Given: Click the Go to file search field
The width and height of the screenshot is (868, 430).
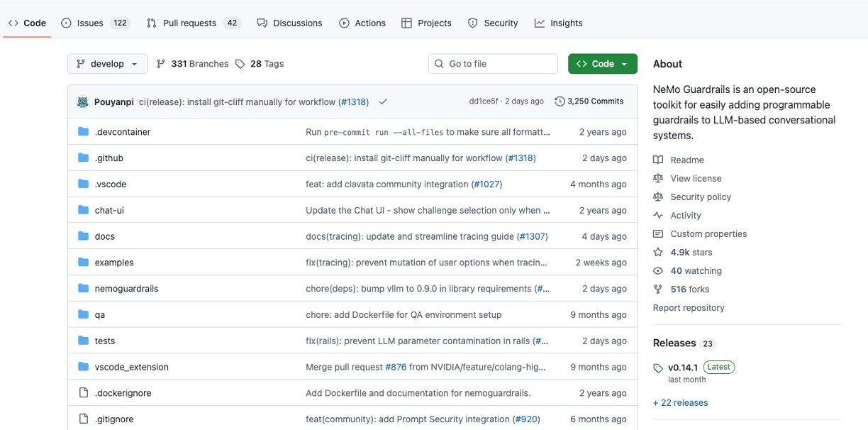Looking at the screenshot, I should click(494, 64).
